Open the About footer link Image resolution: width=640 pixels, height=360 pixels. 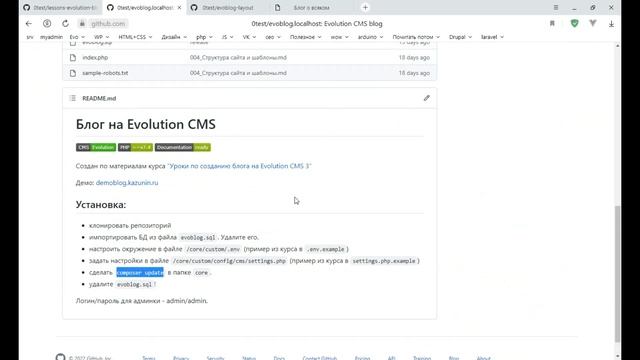pyautogui.click(x=484, y=358)
